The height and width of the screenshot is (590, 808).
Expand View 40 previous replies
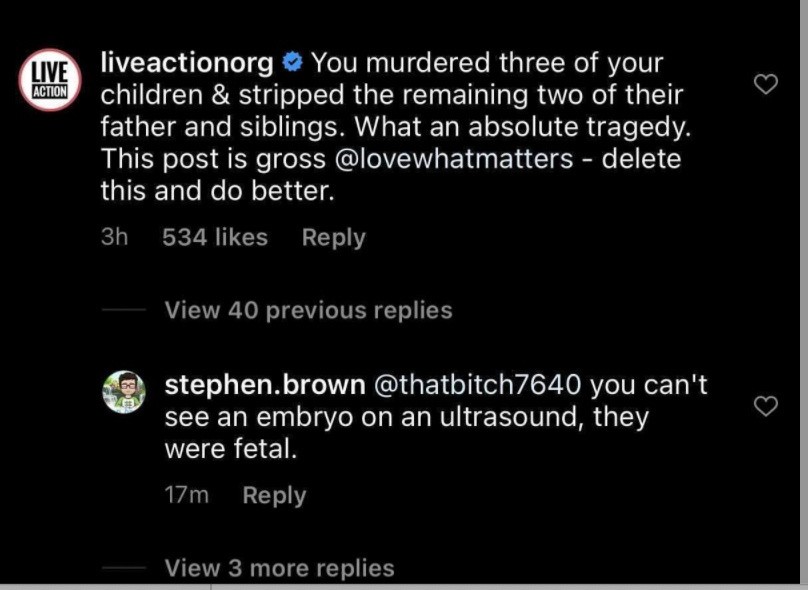pos(308,310)
